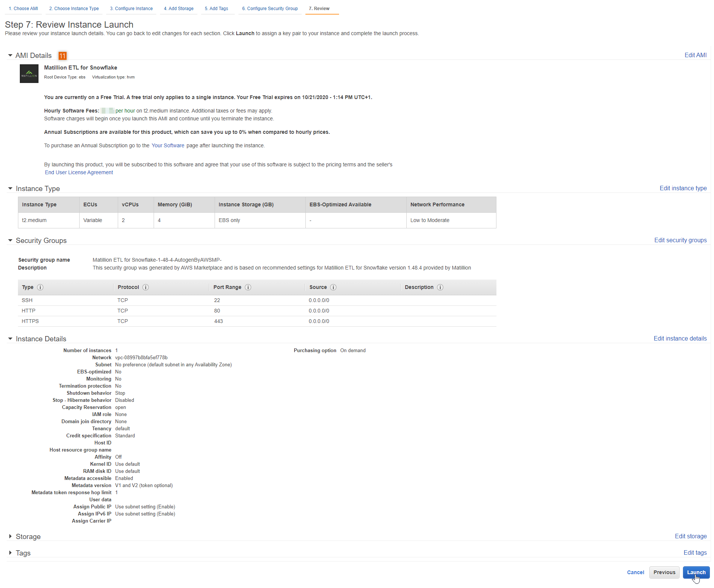714x588 pixels.
Task: Click the EBS only storage cell
Action: [260, 220]
